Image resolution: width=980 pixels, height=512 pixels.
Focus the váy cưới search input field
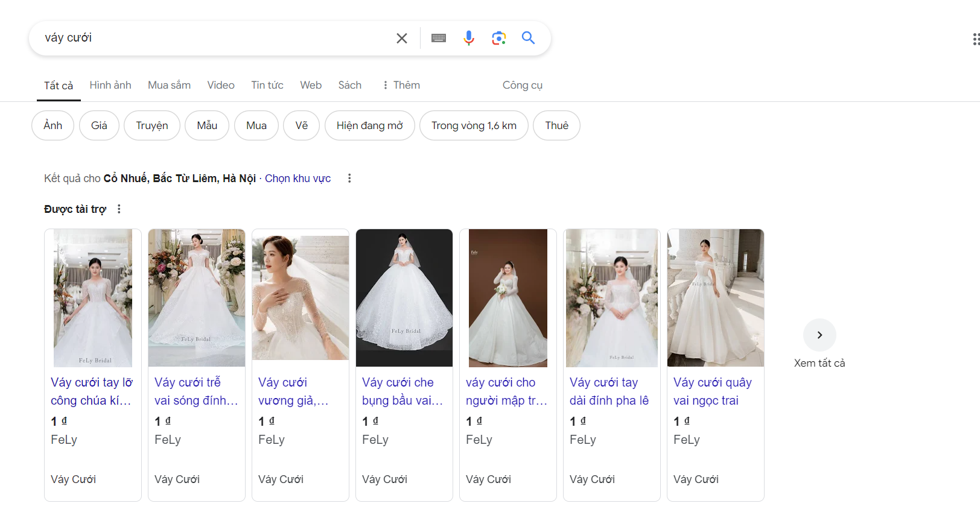tap(211, 38)
